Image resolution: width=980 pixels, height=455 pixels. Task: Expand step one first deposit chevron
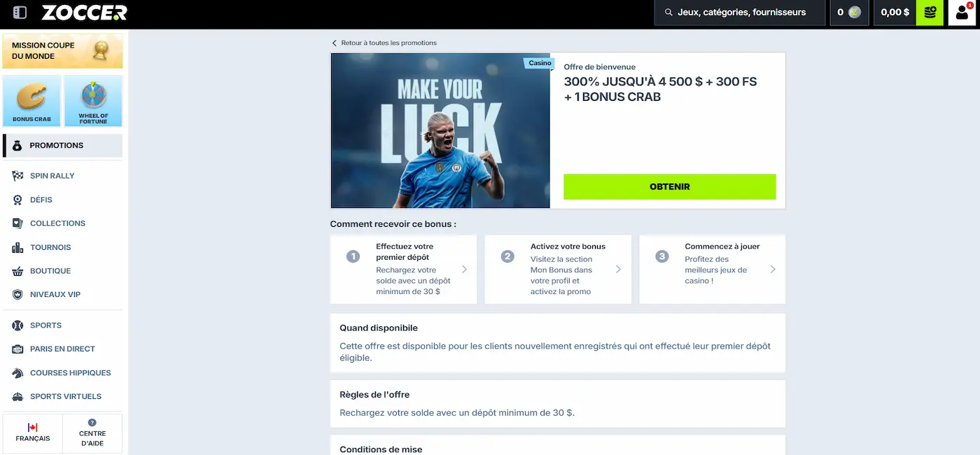tap(464, 269)
